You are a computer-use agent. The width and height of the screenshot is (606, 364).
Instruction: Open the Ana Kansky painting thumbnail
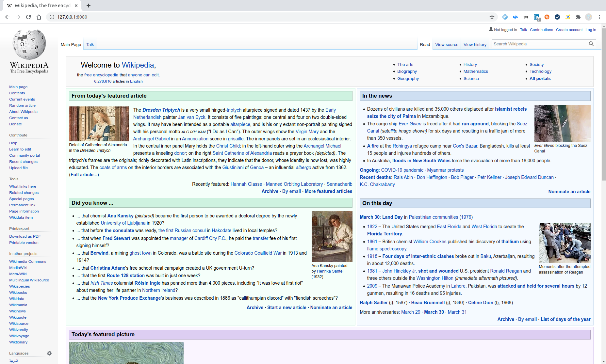[x=332, y=236]
